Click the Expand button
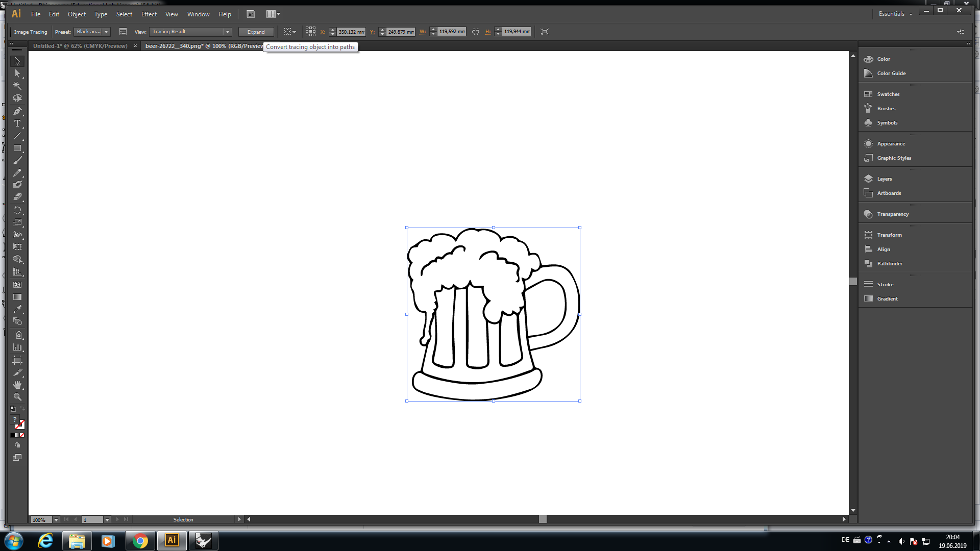The image size is (980, 551). click(x=256, y=32)
